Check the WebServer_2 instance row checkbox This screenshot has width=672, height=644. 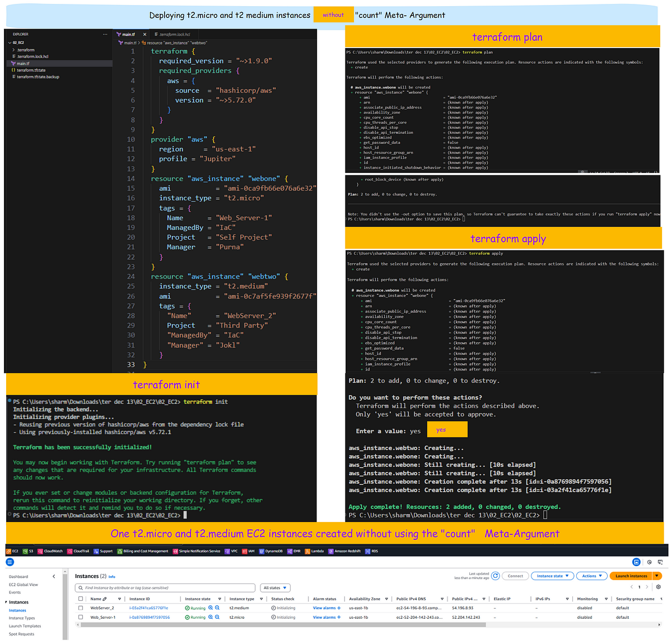click(80, 608)
